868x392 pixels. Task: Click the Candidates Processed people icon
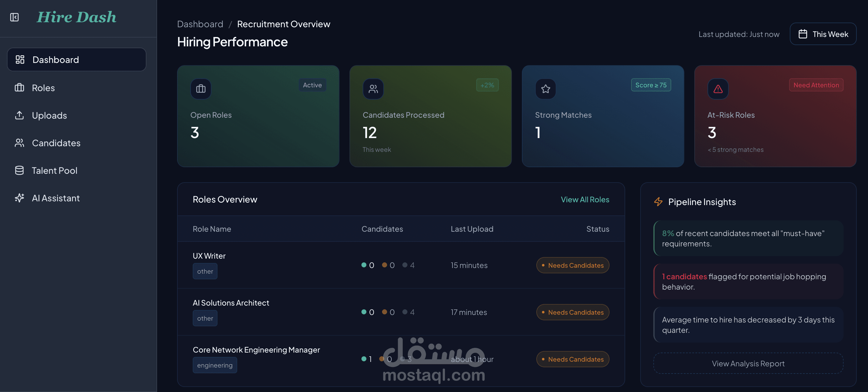click(x=373, y=89)
